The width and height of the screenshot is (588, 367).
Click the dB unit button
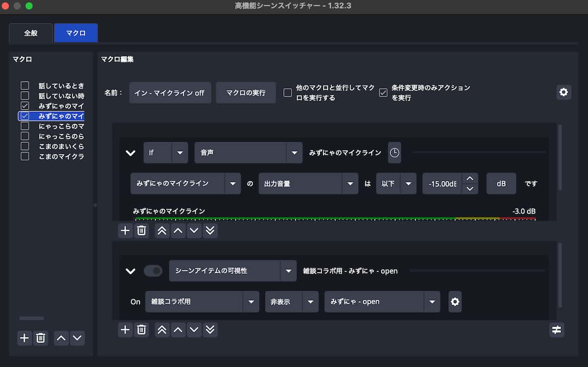[x=501, y=183]
